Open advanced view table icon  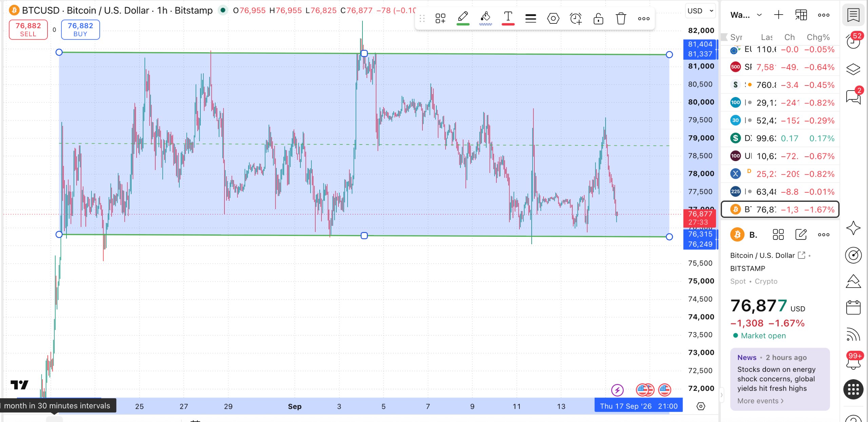(801, 15)
